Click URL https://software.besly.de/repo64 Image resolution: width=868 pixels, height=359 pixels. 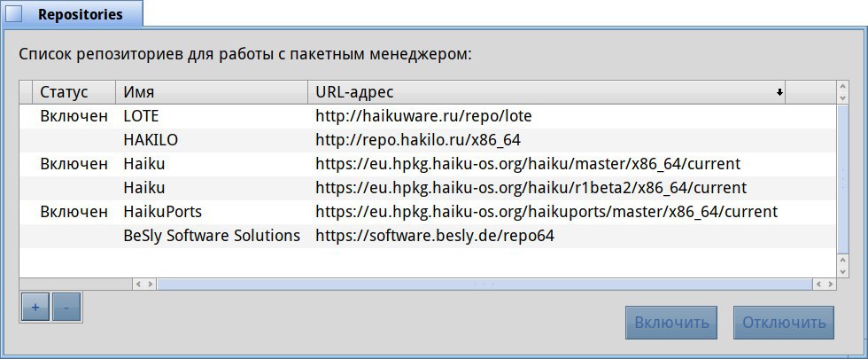click(435, 236)
